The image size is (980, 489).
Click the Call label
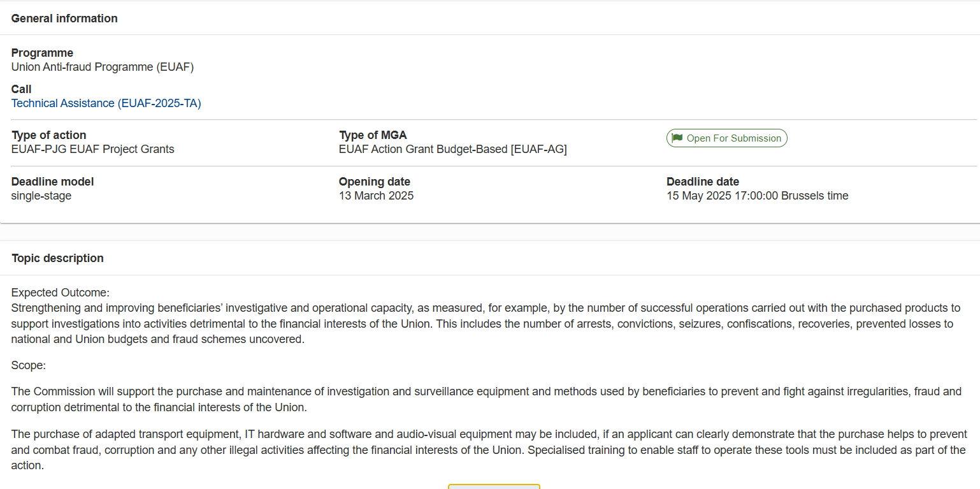22,89
